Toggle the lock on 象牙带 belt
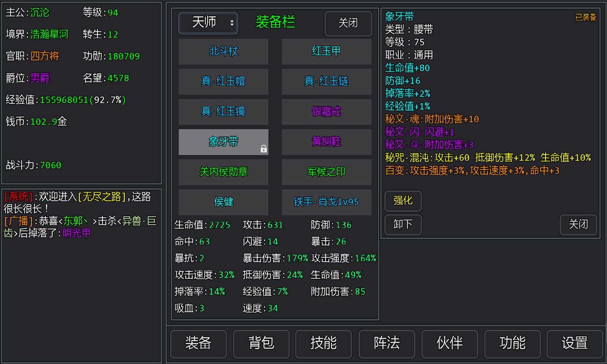The width and height of the screenshot is (607, 364). pyautogui.click(x=264, y=148)
